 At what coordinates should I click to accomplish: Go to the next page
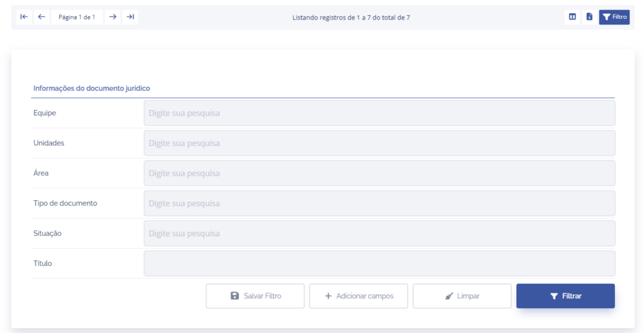(x=113, y=17)
